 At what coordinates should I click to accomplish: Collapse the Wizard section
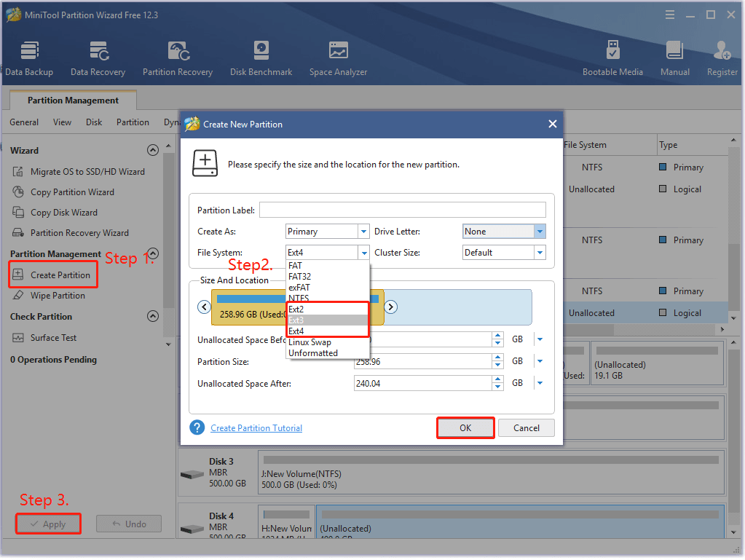(x=153, y=150)
